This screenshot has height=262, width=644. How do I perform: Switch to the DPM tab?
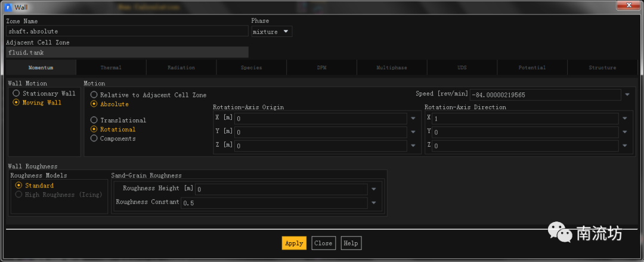pos(321,67)
